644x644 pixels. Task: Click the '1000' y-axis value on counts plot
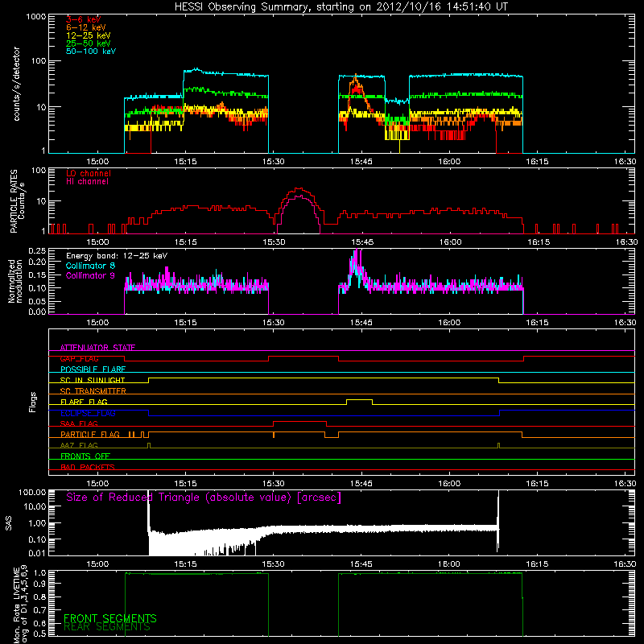coord(36,16)
